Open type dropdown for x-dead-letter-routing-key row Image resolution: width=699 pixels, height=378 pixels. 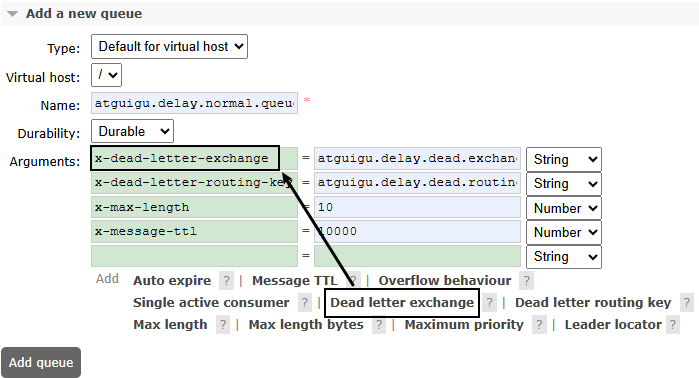[x=564, y=184]
